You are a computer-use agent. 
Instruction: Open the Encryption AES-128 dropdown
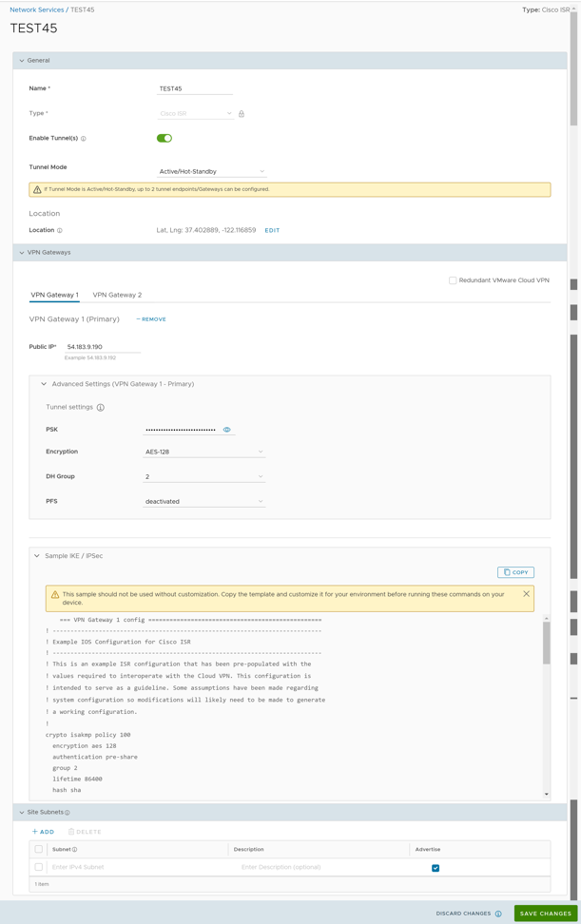[203, 452]
